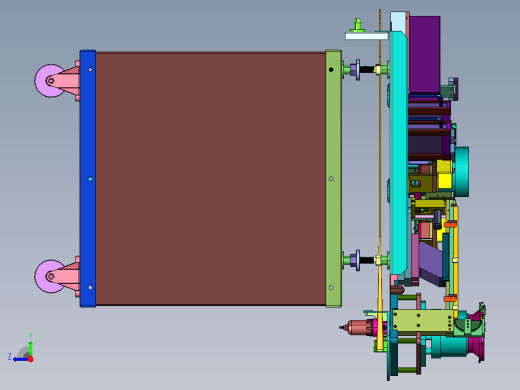Image resolution: width=520 pixels, height=390 pixels.
Task: Select the teal round motor housing
Action: point(461,172)
